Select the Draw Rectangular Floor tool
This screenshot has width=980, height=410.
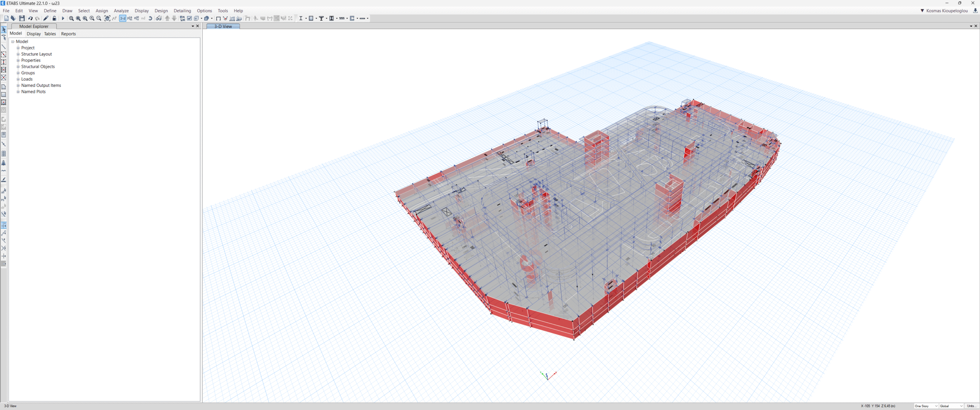point(4,94)
